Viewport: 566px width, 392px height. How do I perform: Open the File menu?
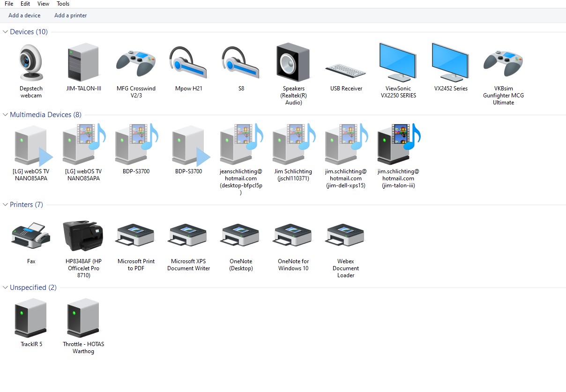[9, 4]
